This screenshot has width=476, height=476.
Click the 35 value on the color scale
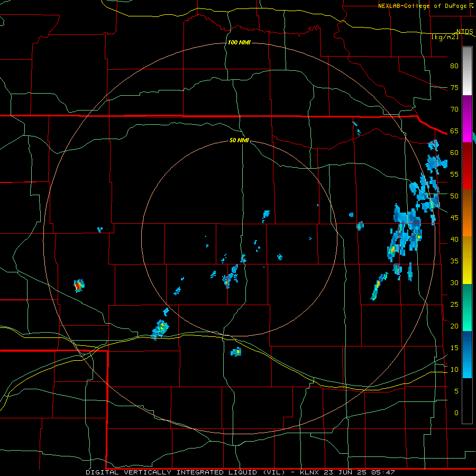[454, 261]
